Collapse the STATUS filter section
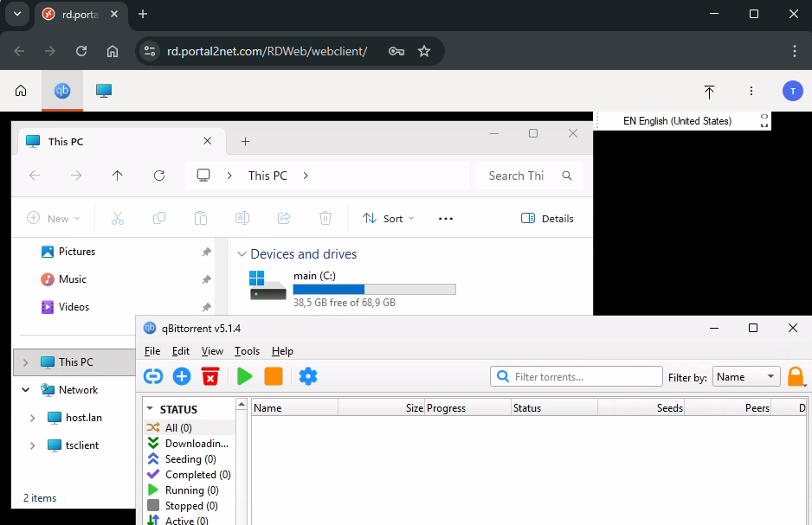 pyautogui.click(x=151, y=409)
